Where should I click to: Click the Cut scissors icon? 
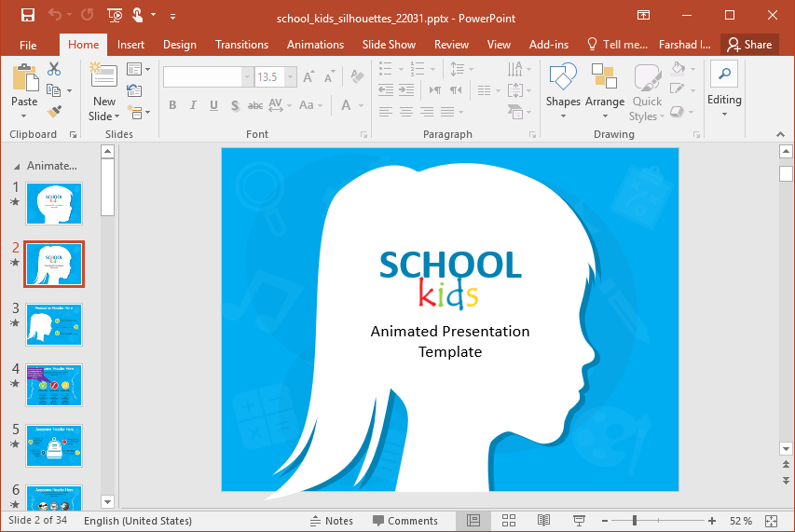pos(54,69)
